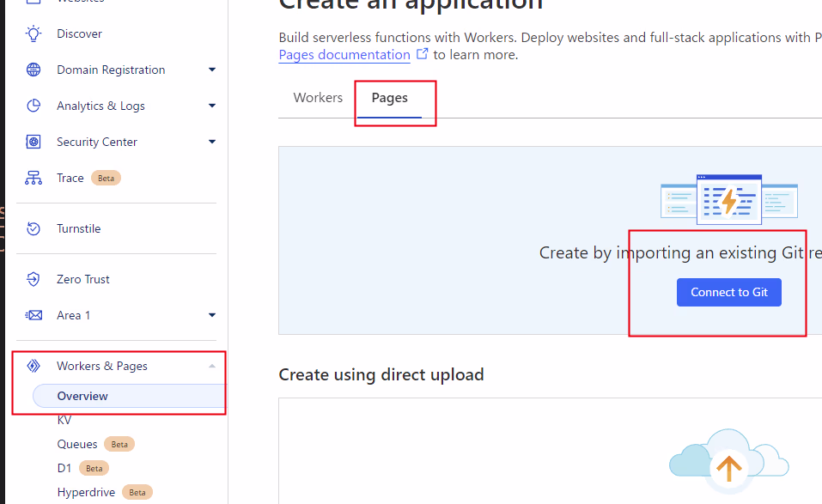This screenshot has width=822, height=504.
Task: Click the Workers & Pages diamond icon
Action: coord(33,366)
